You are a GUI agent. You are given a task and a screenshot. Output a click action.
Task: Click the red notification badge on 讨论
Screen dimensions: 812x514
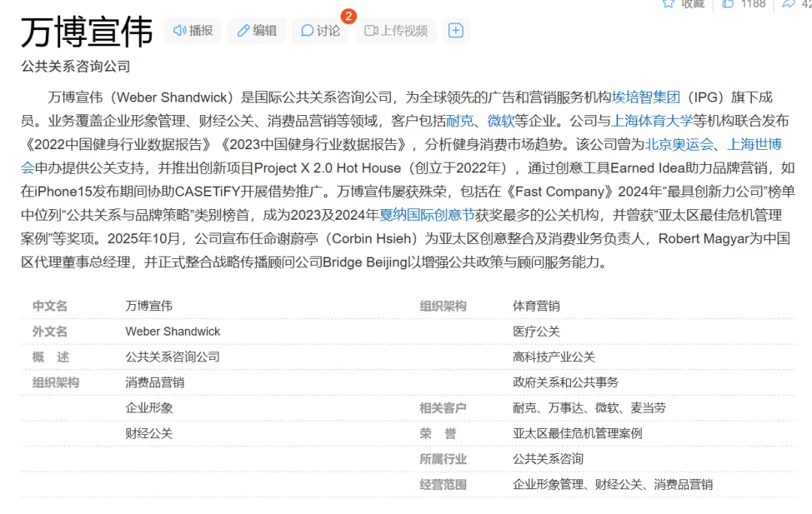tap(349, 16)
